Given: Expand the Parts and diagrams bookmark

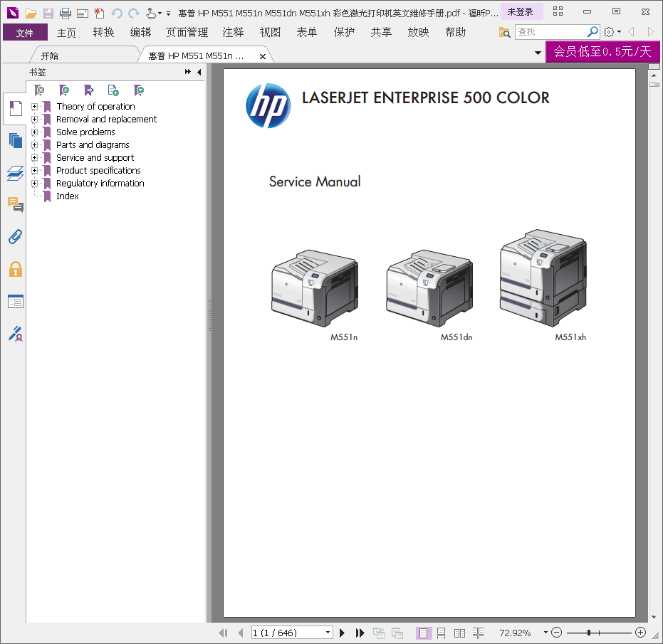Looking at the screenshot, I should tap(35, 145).
